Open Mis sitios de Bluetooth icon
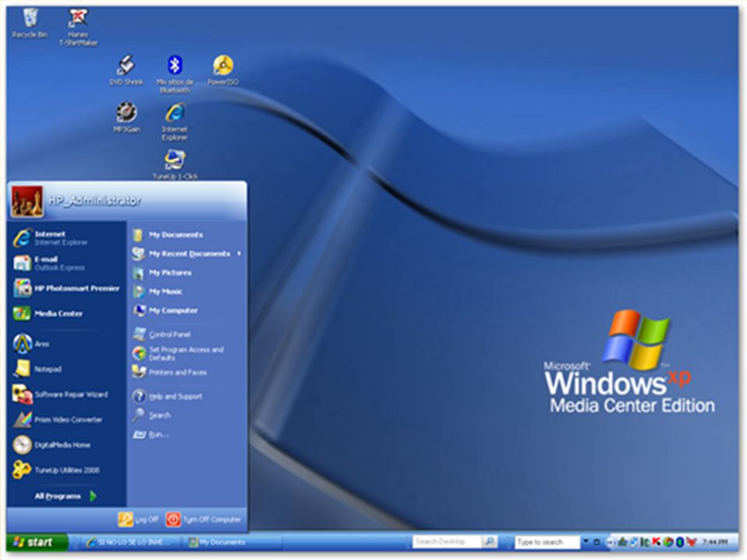Viewport: 747px width, 560px height. [175, 75]
